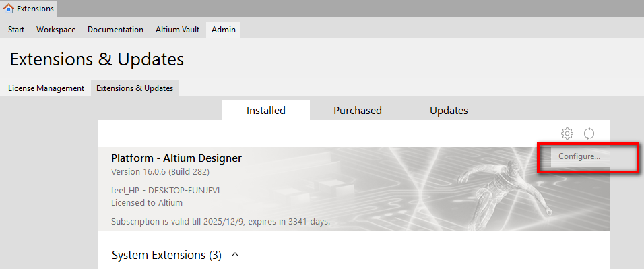The height and width of the screenshot is (269, 644).
Task: Click the feel_HP - DESKTOP-FUNJFVL text
Action: click(x=166, y=190)
